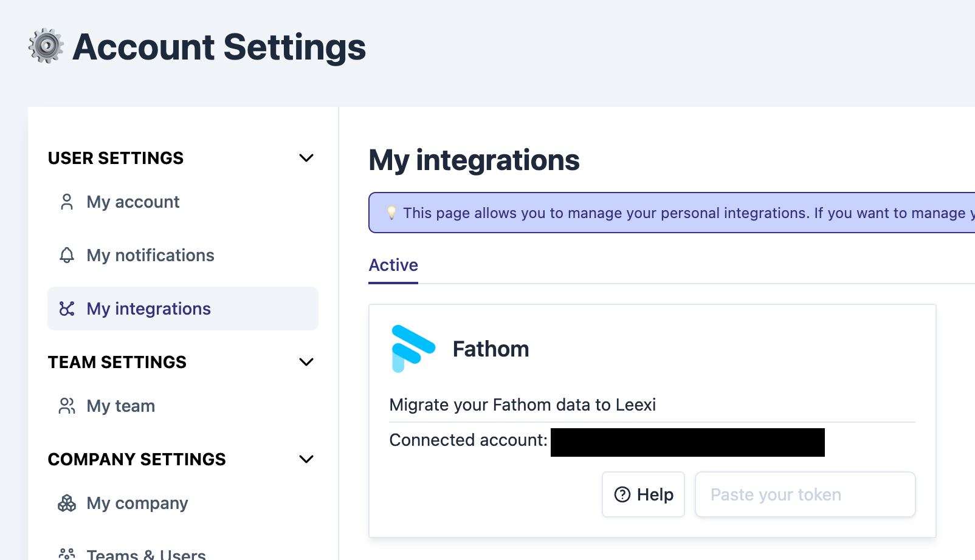This screenshot has height=560, width=975.
Task: Click the USER SETTINGS heading
Action: (x=115, y=158)
